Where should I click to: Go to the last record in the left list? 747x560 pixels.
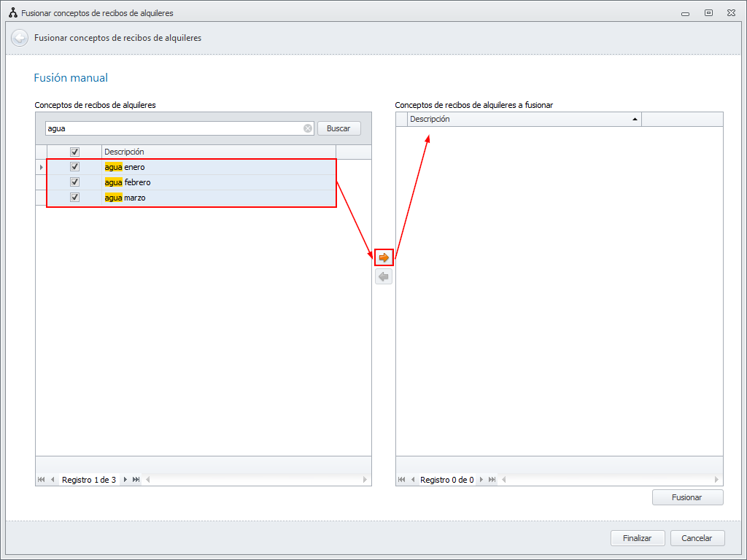point(136,480)
